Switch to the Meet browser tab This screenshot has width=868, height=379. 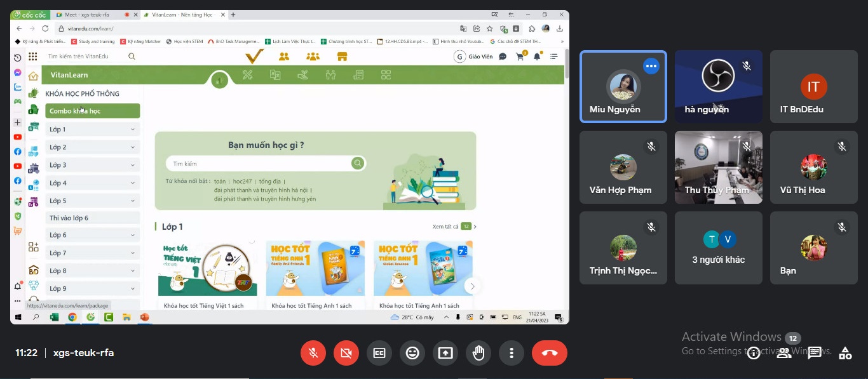click(x=94, y=15)
